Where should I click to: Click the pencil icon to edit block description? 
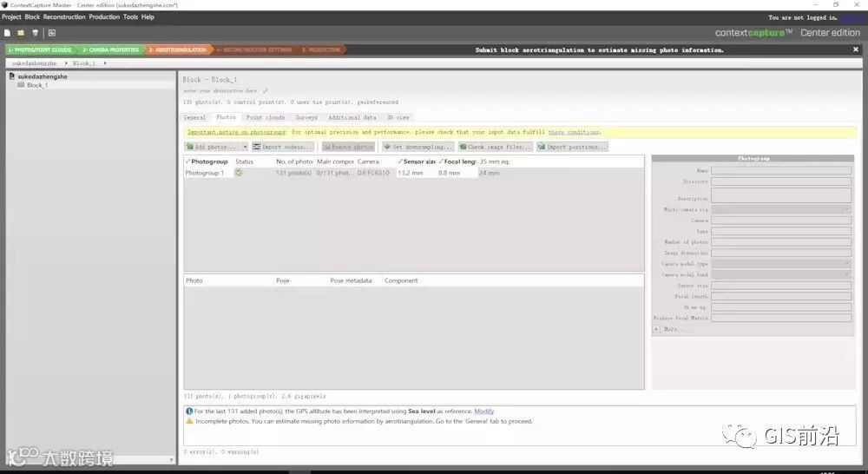(x=265, y=91)
